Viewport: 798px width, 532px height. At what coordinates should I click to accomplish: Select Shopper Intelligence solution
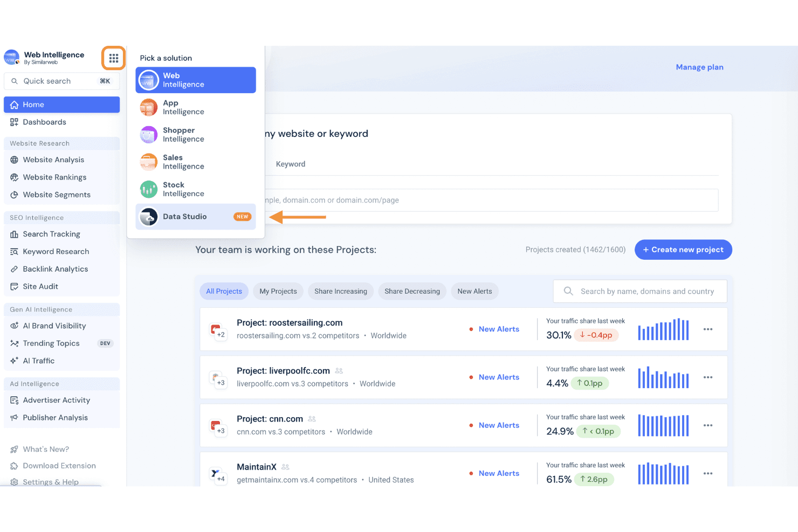[x=196, y=135]
